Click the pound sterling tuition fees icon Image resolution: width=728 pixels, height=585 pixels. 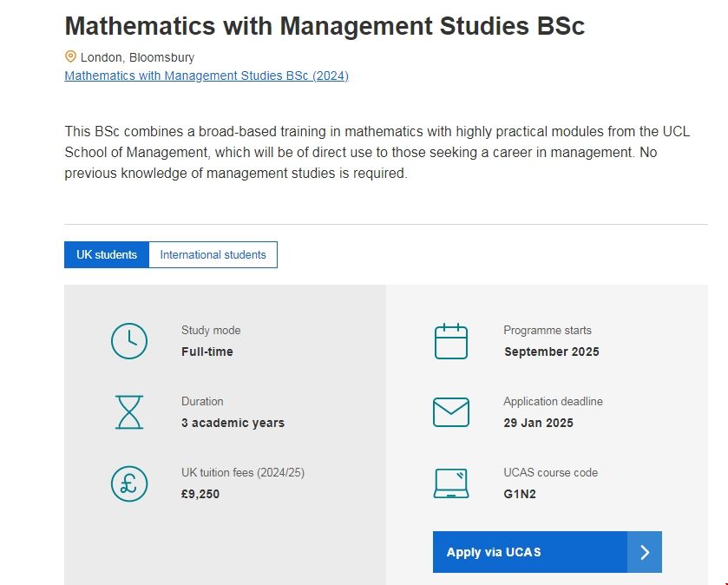pyautogui.click(x=129, y=483)
